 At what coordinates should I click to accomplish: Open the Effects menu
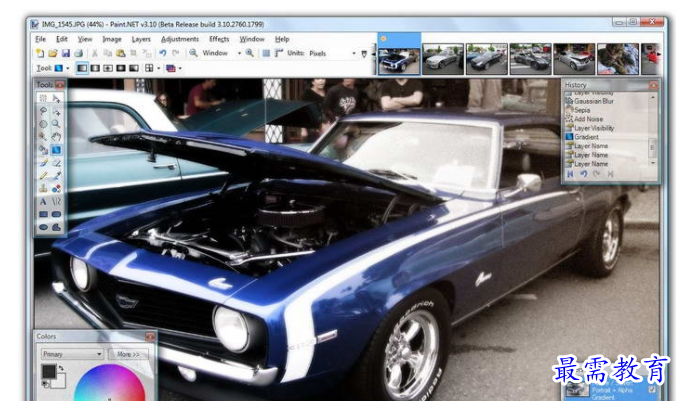pos(219,39)
